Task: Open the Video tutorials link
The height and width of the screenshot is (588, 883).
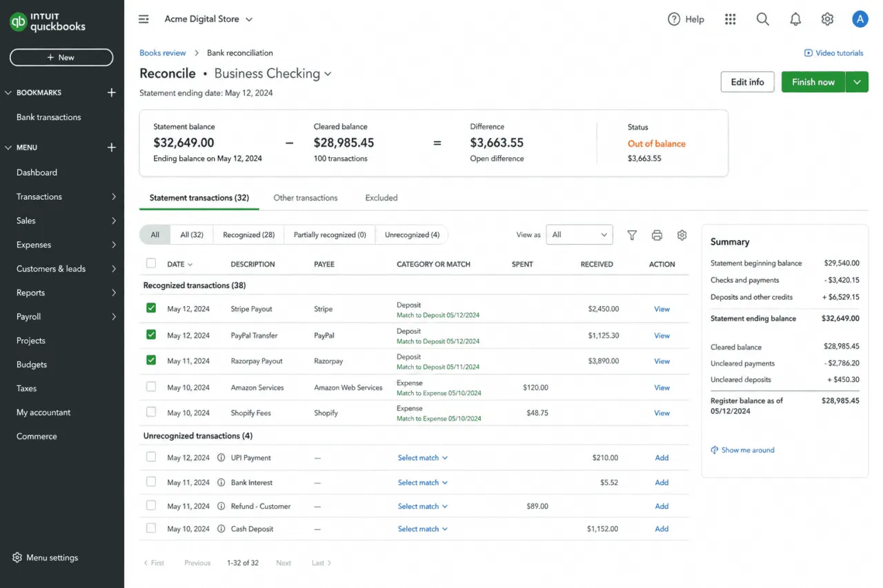Action: 833,53
